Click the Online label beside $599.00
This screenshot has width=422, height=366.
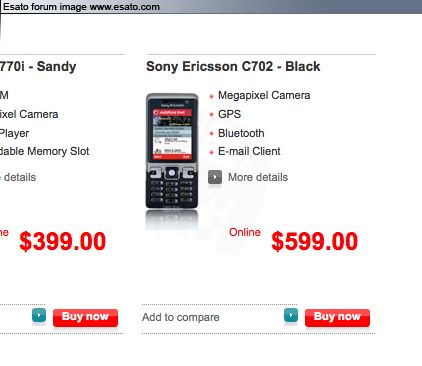(245, 232)
